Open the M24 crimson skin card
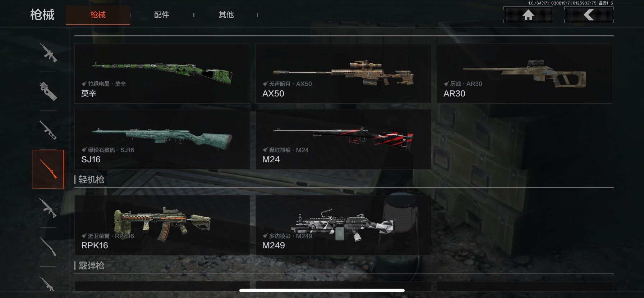Image resolution: width=644 pixels, height=298 pixels. coord(343,139)
